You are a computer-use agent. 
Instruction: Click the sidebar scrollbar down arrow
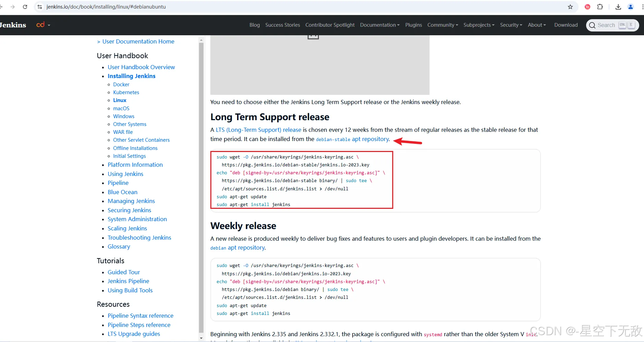(201, 338)
